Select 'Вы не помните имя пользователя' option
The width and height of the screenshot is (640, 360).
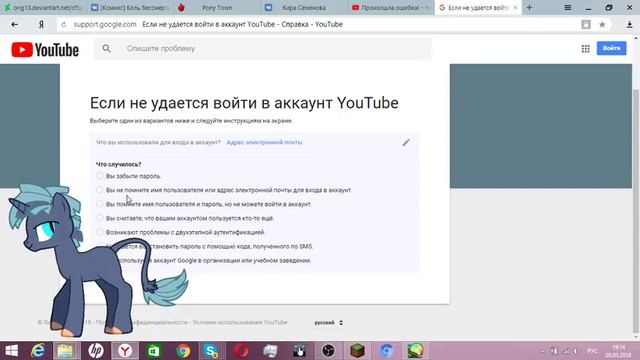click(x=224, y=190)
